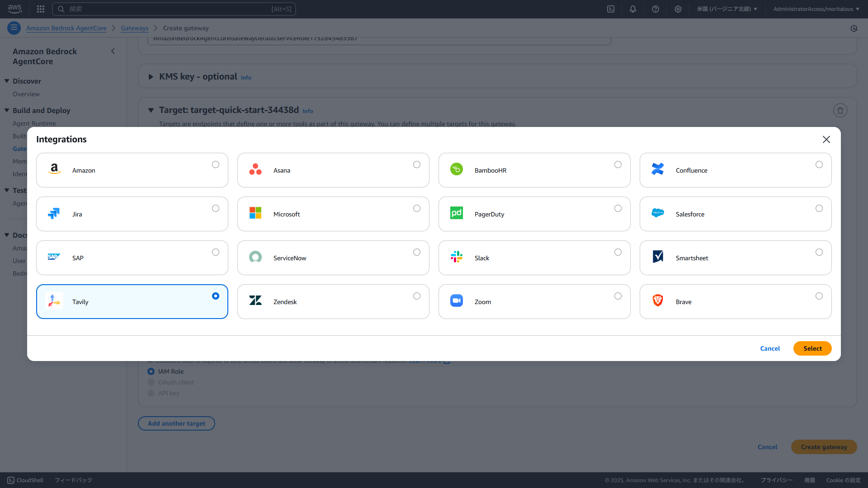This screenshot has width=868, height=488.
Task: Select the Salesforce radio button
Action: pos(819,209)
